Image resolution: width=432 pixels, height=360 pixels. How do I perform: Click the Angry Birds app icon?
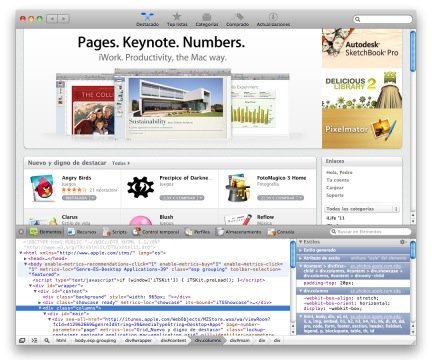[x=43, y=188]
